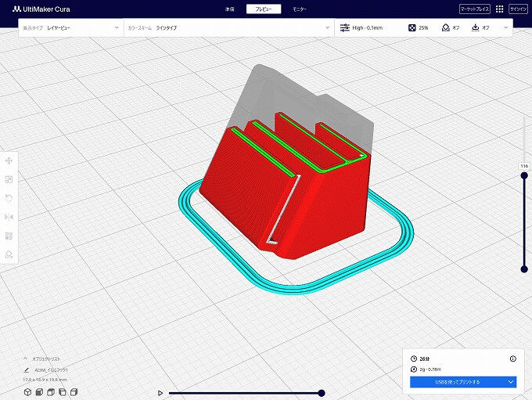Switch to the モニター tab
The width and height of the screenshot is (532, 400).
pos(300,9)
